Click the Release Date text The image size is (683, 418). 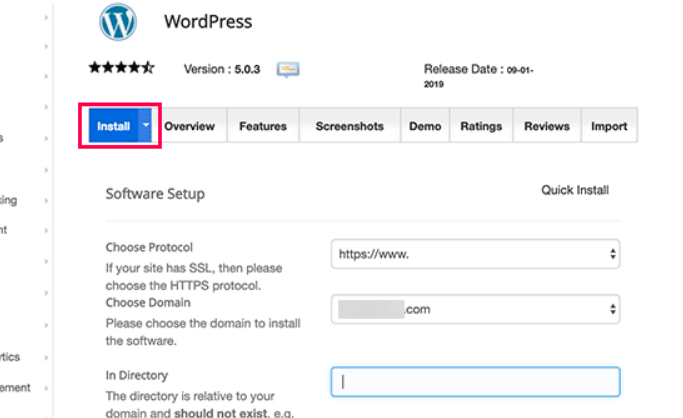coord(479,76)
